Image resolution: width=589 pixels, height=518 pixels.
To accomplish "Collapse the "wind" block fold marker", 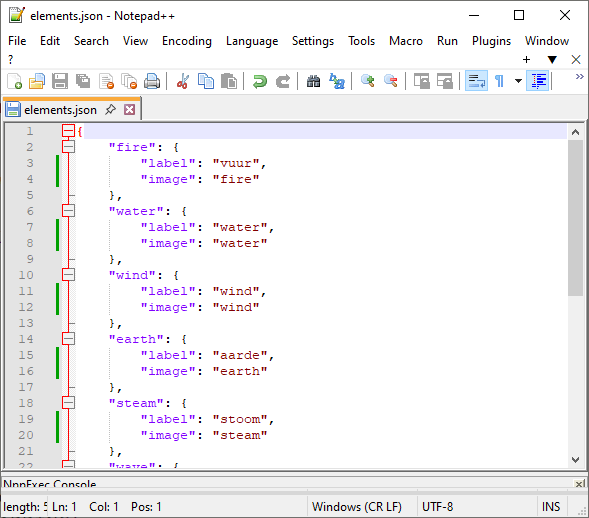I will (x=68, y=275).
